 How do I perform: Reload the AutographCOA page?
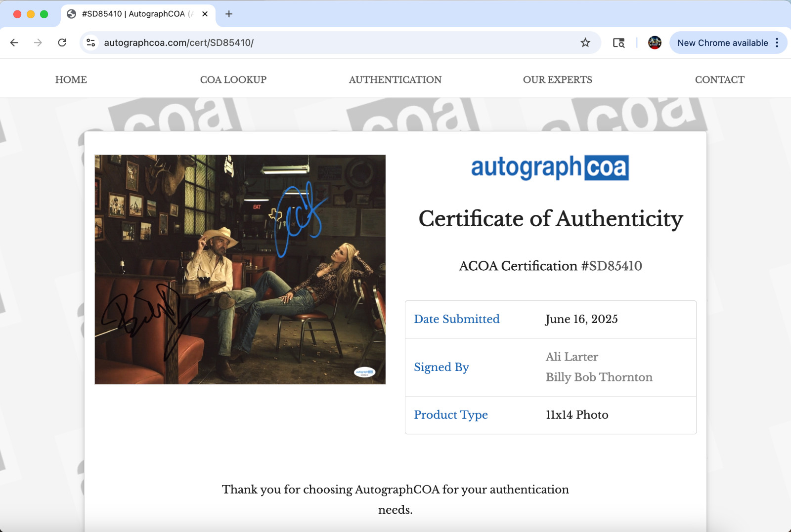(x=62, y=42)
